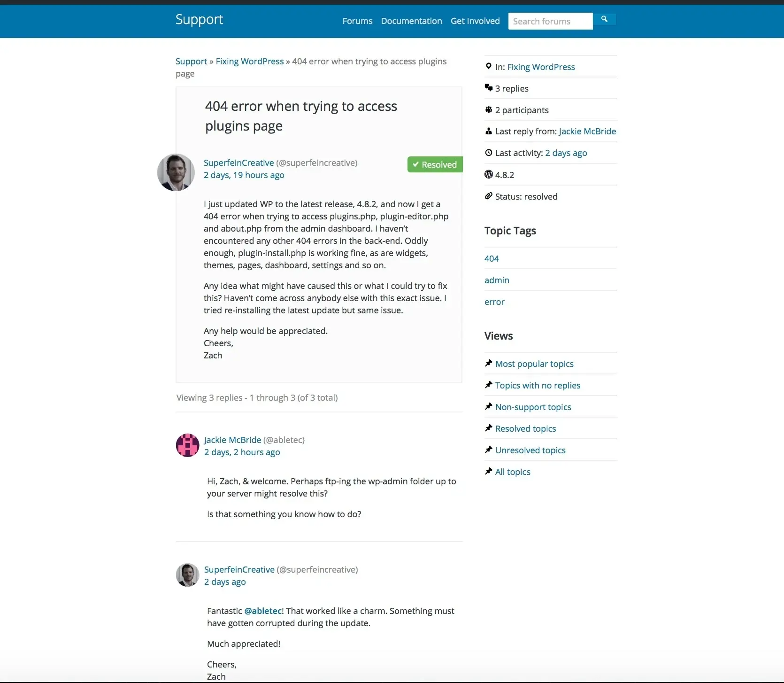
Task: Click the search magnifier button
Action: coord(604,19)
